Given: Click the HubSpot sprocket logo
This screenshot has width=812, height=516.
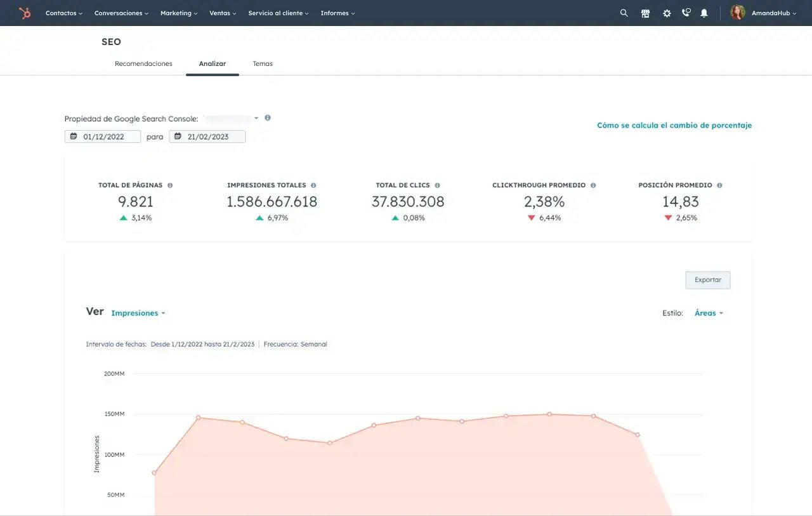Looking at the screenshot, I should point(25,13).
